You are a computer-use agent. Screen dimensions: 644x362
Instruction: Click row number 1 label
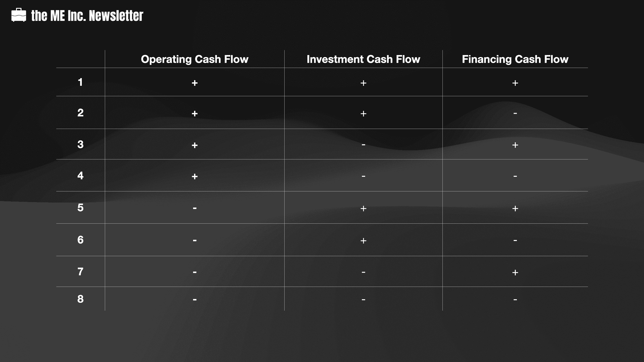click(80, 82)
